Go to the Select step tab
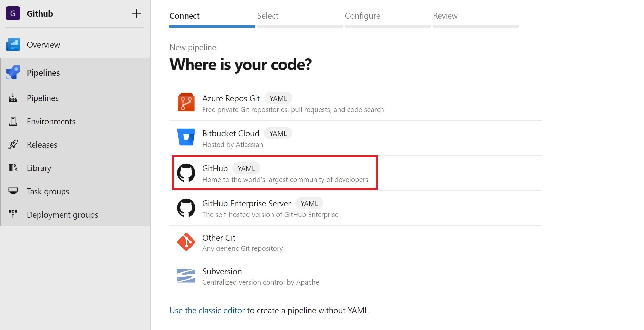Screen dimensions: 644x330 pyautogui.click(x=300, y=18)
